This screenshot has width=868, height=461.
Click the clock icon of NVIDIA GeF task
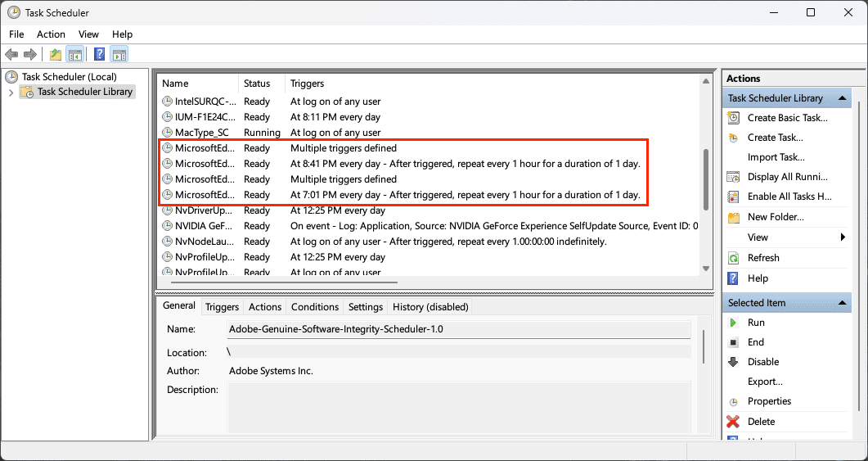click(167, 226)
